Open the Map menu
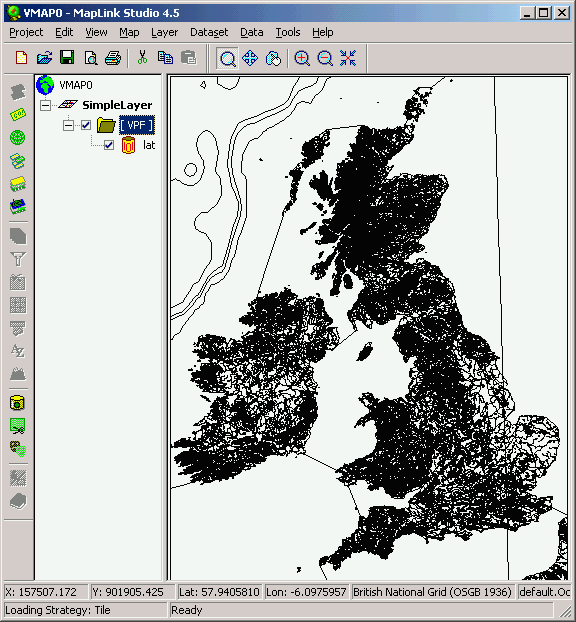 point(129,32)
